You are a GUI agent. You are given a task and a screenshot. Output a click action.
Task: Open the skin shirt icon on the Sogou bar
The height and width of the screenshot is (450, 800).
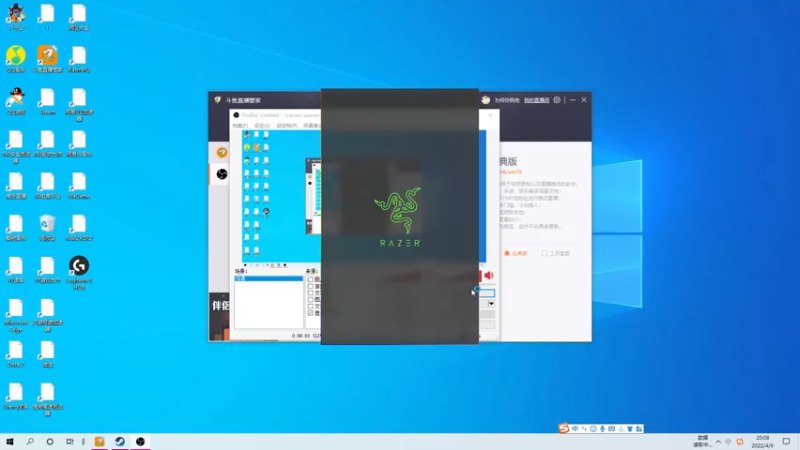630,429
